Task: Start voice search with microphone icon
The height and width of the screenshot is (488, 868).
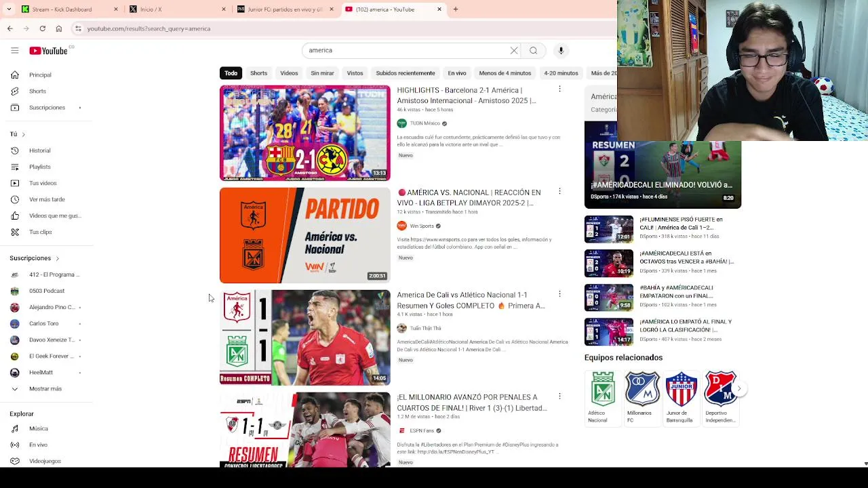Action: (561, 50)
